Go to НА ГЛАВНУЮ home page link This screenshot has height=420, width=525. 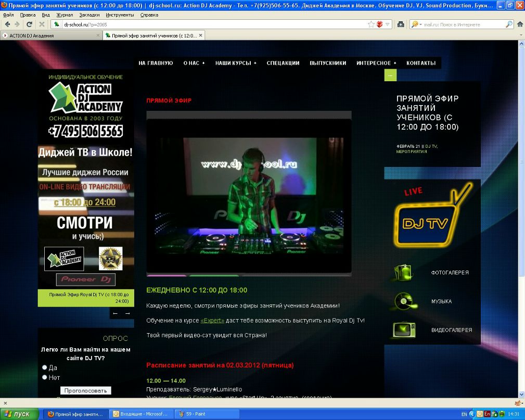tap(156, 63)
